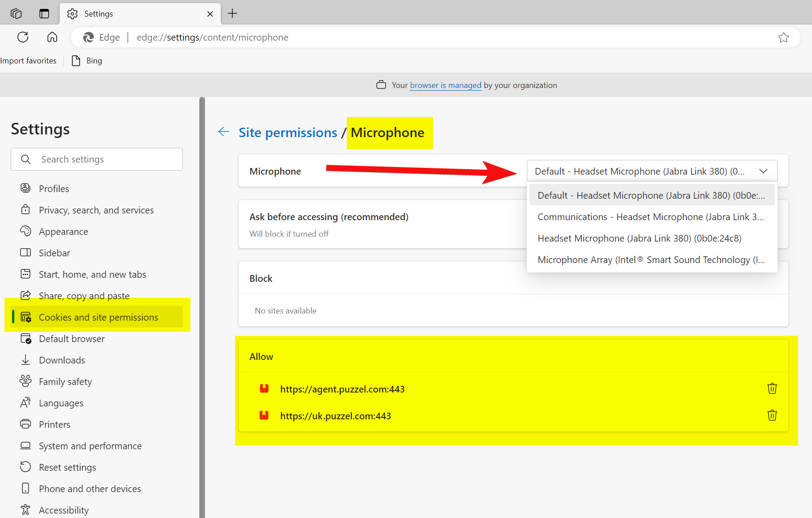Screen dimensions: 812x518
Task: Open the workspaces icon in title bar
Action: pyautogui.click(x=16, y=13)
